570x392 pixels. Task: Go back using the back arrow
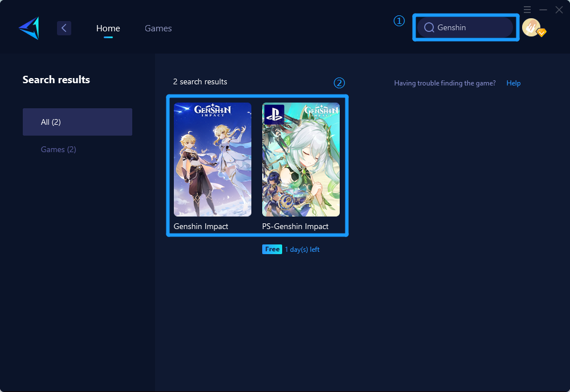64,28
